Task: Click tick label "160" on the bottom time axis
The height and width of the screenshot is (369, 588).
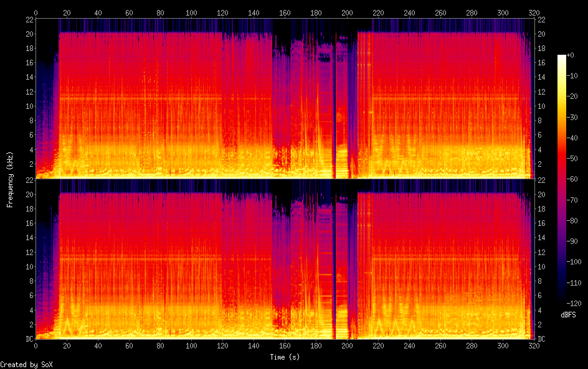Action: coord(285,345)
